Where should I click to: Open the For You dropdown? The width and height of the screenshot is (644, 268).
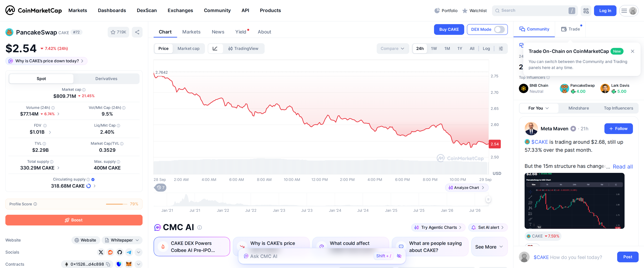coord(539,108)
